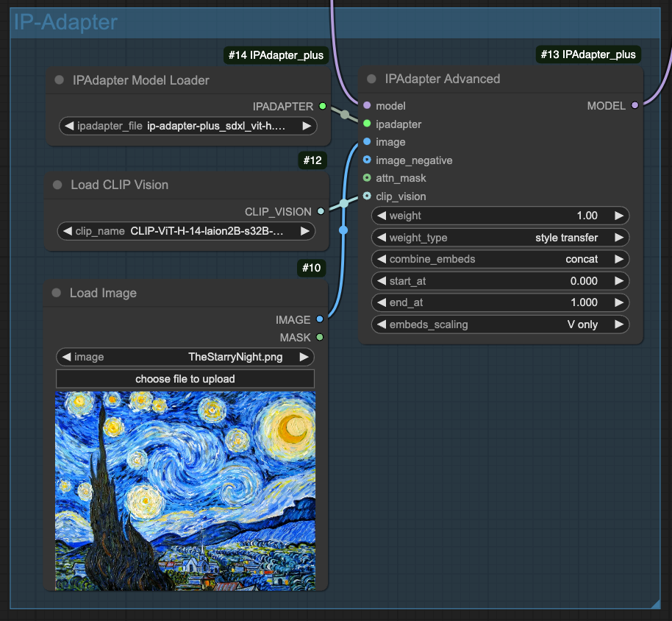Viewport: 672px width, 621px height.
Task: Click the reroute dot on clip_vision link
Action: point(343,203)
